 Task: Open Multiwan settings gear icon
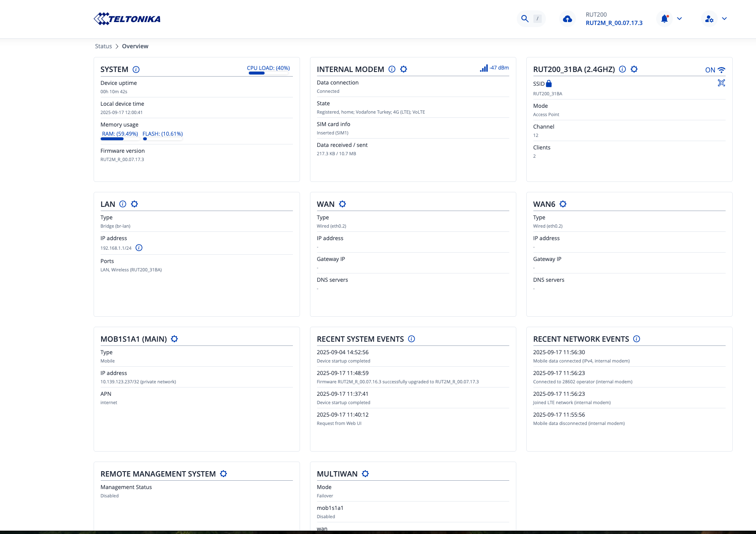tap(365, 474)
